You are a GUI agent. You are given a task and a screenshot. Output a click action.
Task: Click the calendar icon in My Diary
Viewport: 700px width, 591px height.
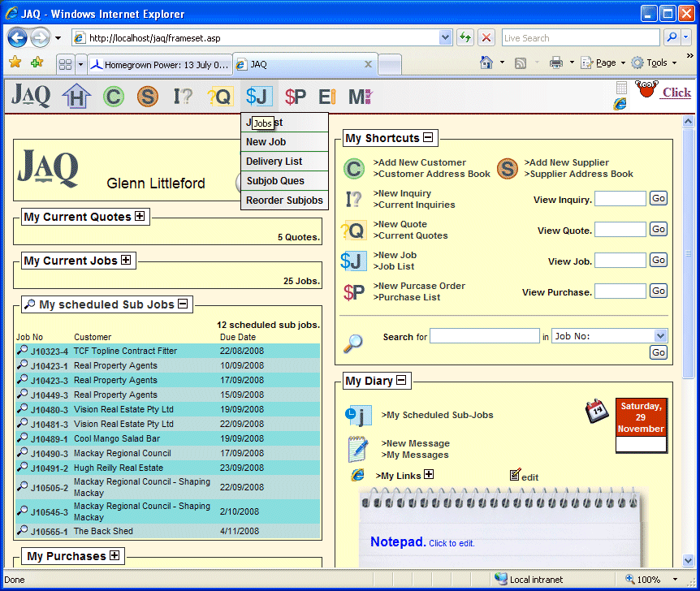(x=598, y=411)
